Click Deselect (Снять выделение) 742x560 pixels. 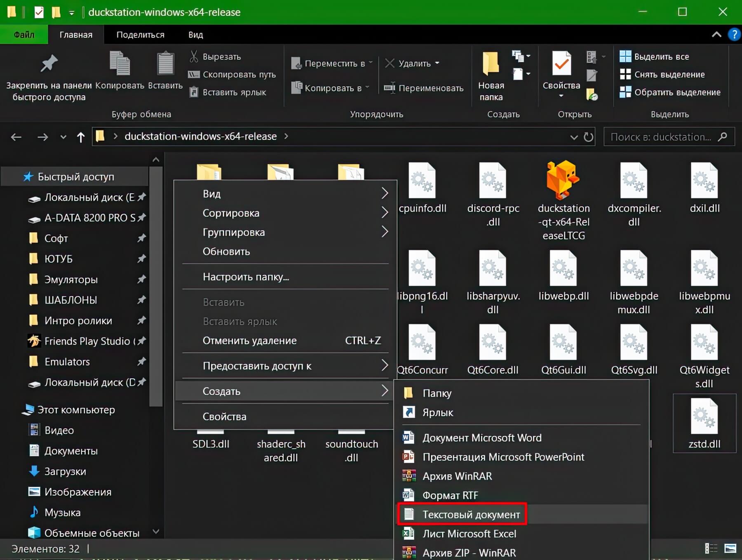click(x=662, y=74)
